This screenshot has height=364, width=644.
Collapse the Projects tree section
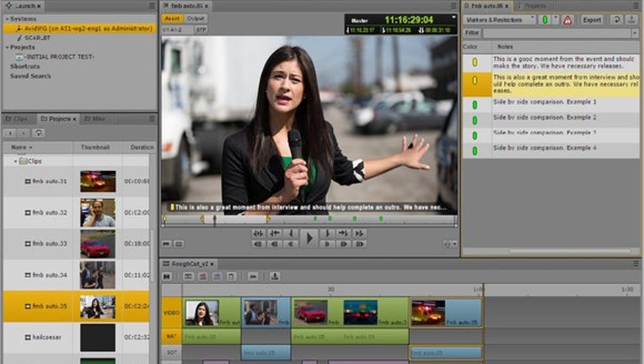[x=7, y=47]
